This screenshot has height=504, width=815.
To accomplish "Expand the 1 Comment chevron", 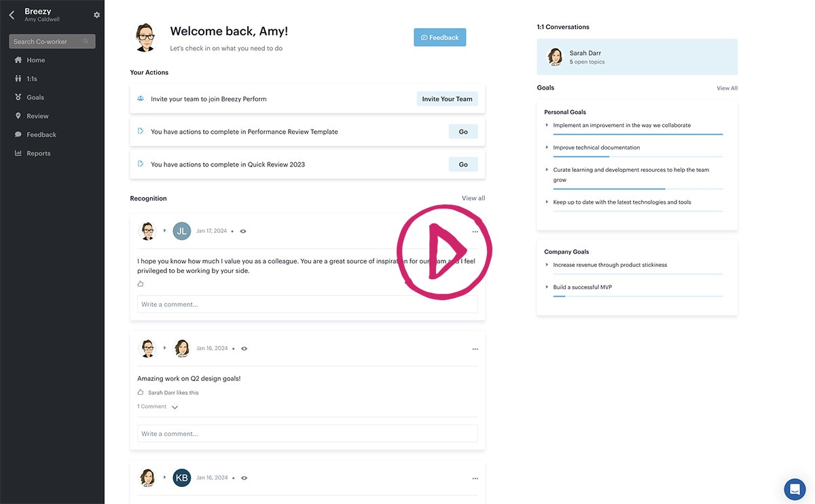I will (175, 407).
